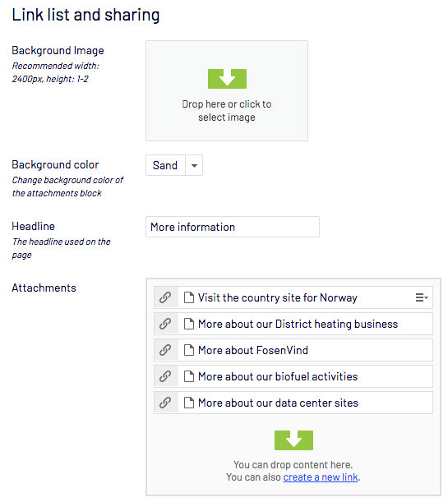The image size is (448, 502).
Task: Click the Sand background color value
Action: 165,165
